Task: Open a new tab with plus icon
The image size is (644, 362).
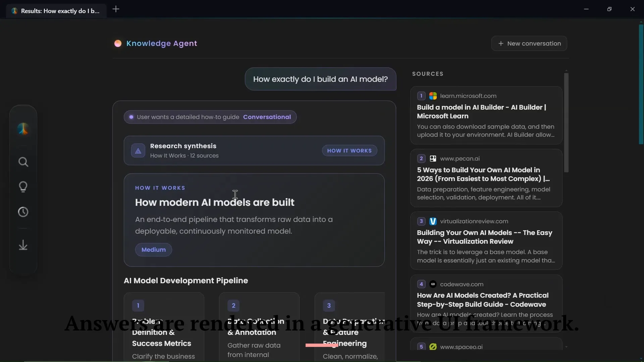Action: 116,9
